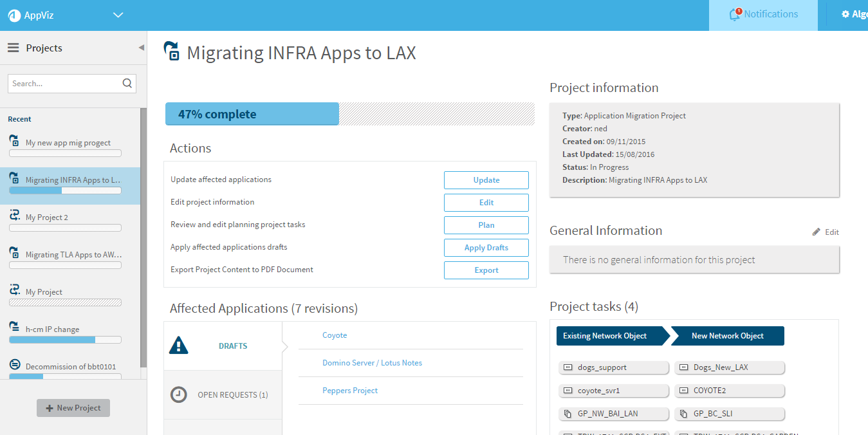Open the Notifications bell
Image resolution: width=868 pixels, height=435 pixels.
(x=734, y=14)
